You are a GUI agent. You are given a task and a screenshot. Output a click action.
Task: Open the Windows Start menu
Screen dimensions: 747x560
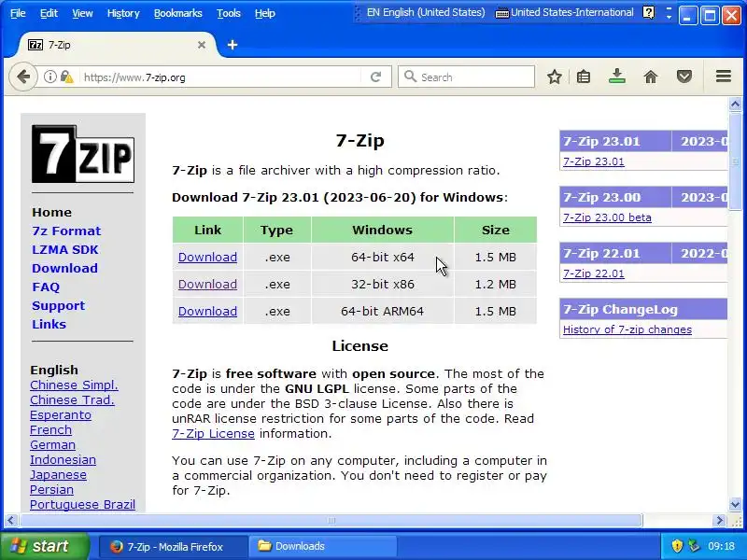[45, 546]
